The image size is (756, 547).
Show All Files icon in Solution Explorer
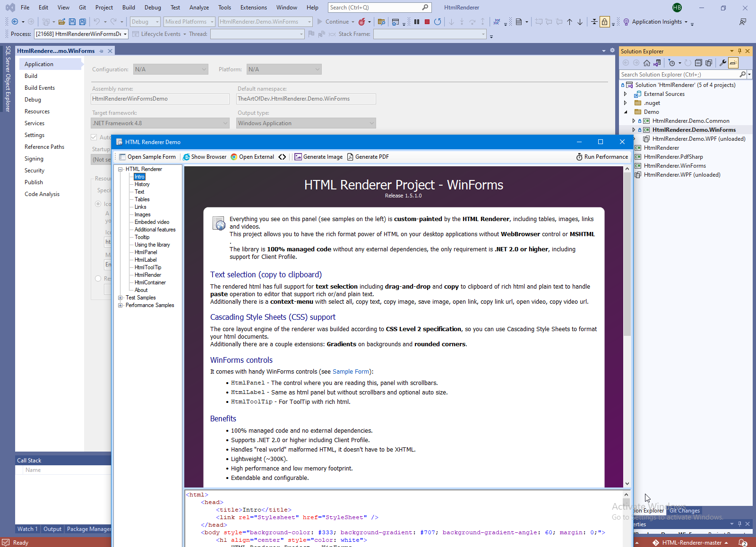click(x=709, y=63)
